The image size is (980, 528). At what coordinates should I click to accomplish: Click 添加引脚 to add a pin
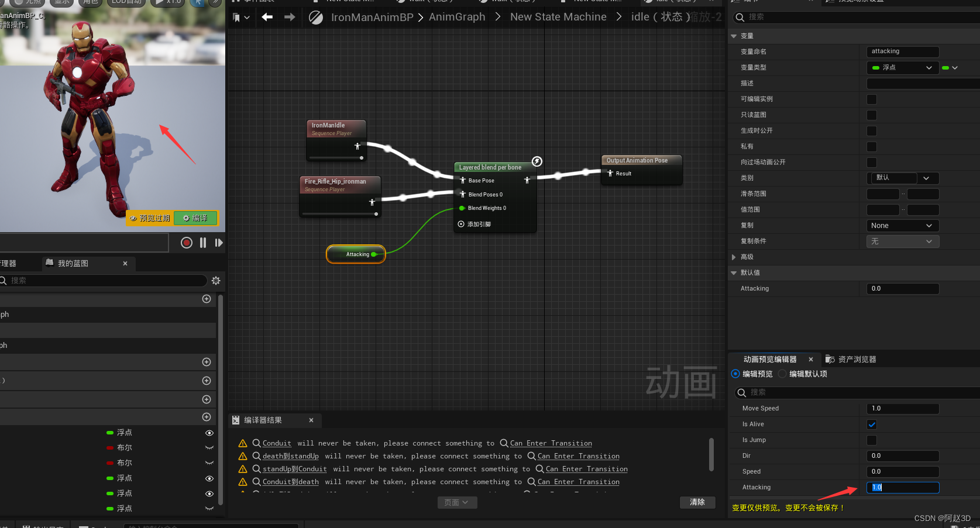coord(474,225)
